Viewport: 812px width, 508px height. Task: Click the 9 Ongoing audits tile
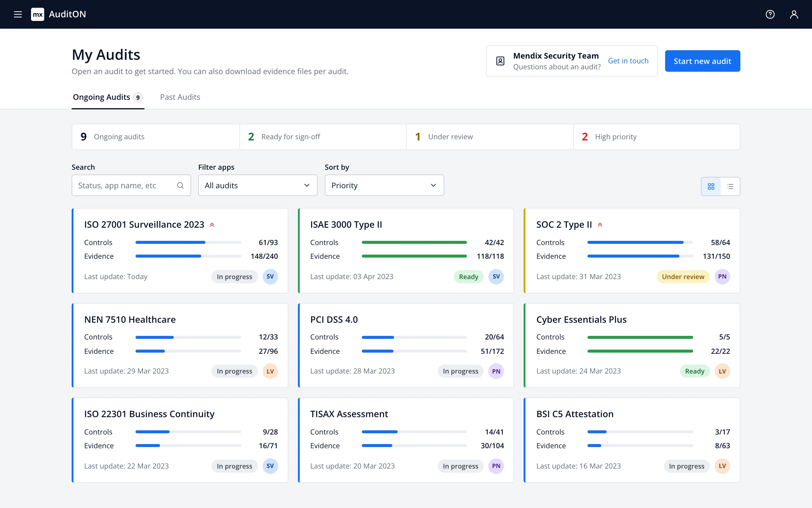(156, 137)
